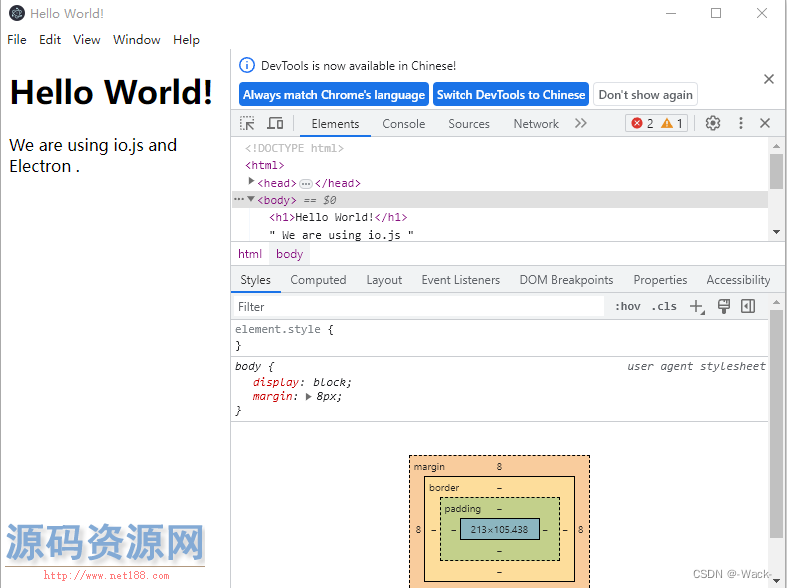Maximize the Hello World! window
Image resolution: width=787 pixels, height=588 pixels.
coord(716,14)
